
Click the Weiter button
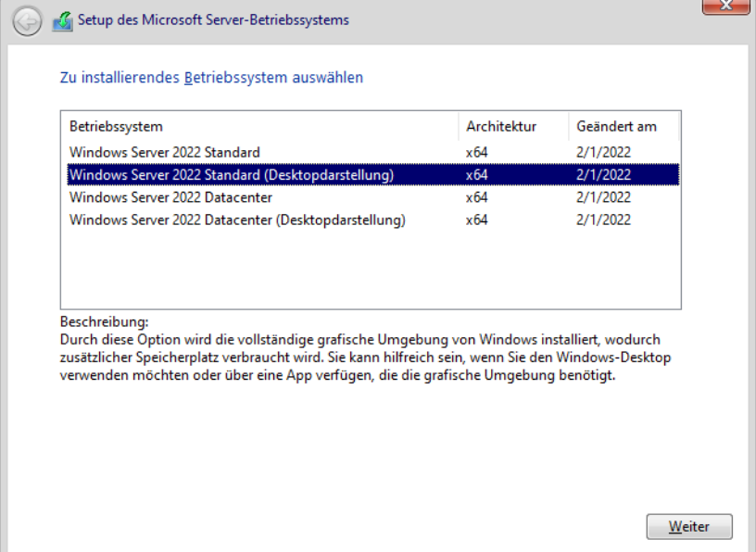tap(689, 526)
